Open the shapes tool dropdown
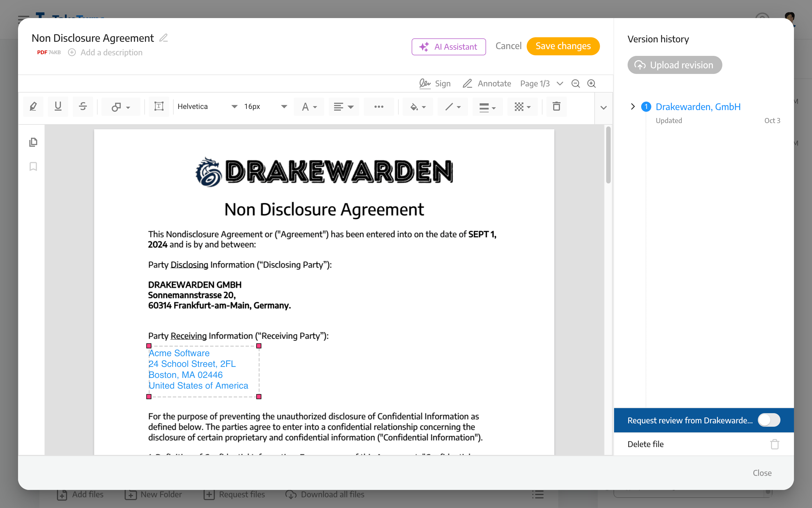 [121, 107]
